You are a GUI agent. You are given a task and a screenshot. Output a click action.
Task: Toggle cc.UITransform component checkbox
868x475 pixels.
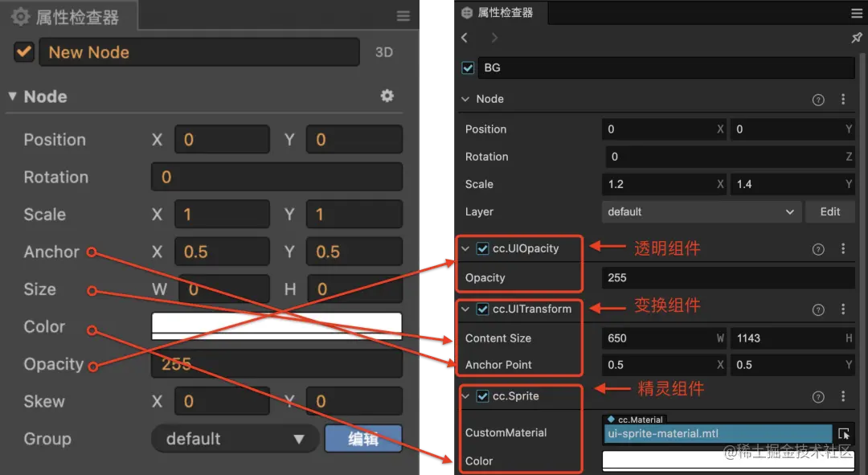pos(483,309)
